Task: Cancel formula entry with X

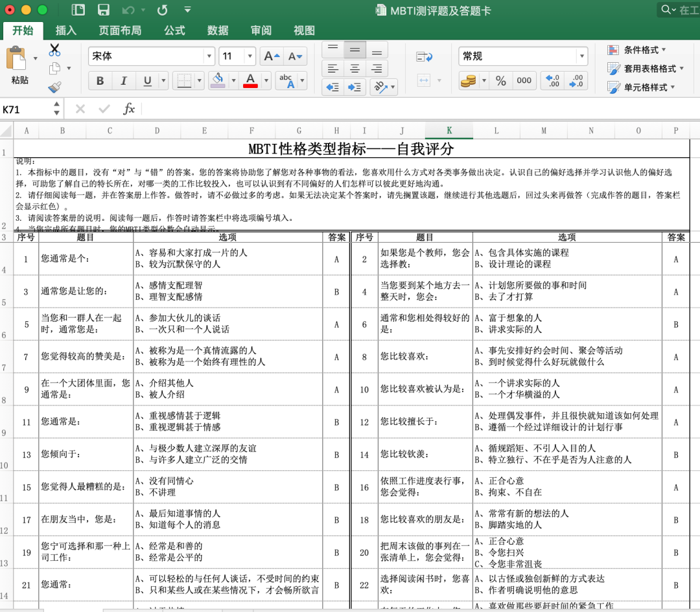Action: 80,109
